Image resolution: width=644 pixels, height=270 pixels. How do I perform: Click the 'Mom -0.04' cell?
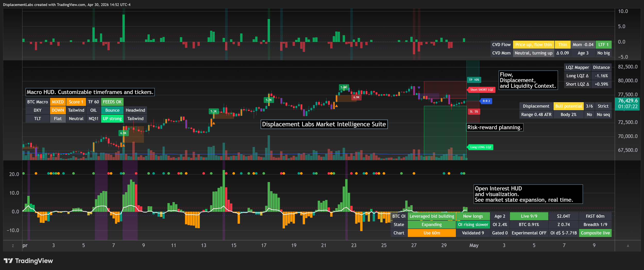tap(583, 45)
